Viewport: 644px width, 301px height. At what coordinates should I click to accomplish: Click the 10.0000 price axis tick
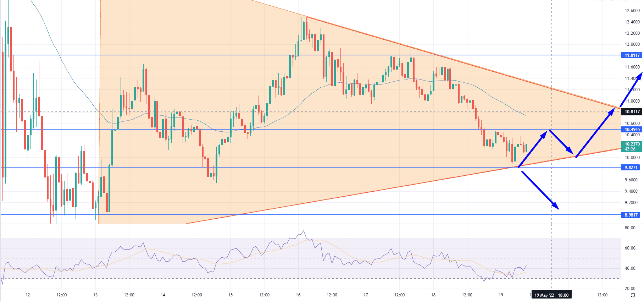pos(632,158)
